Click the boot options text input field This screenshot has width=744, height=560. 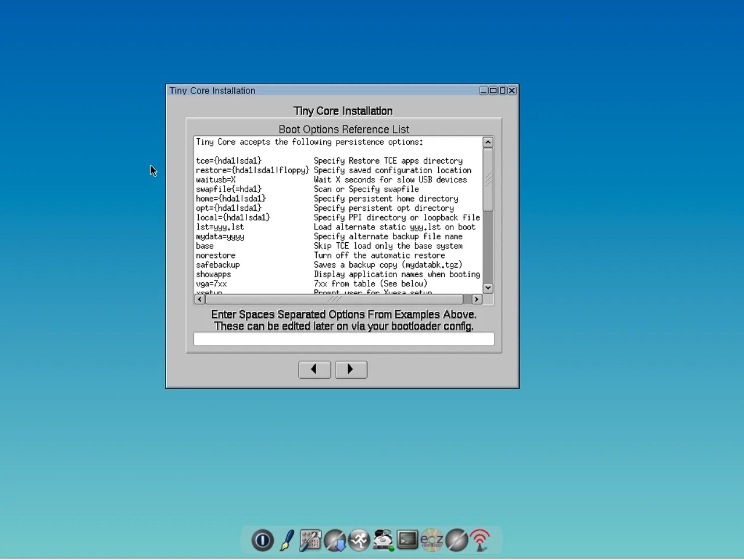[344, 339]
